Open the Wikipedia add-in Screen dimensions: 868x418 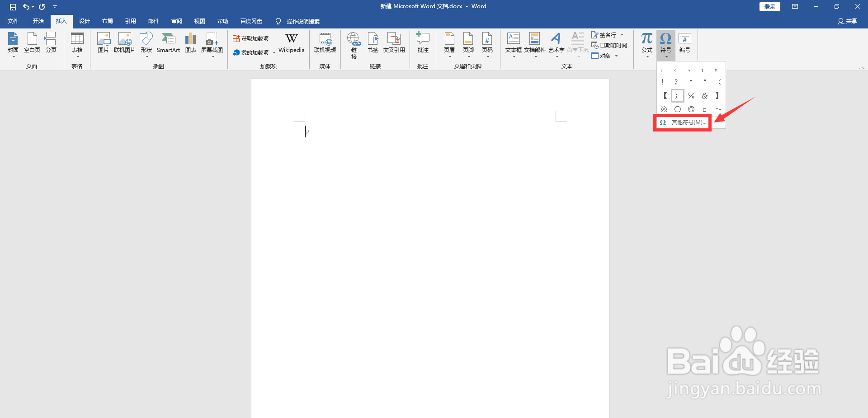click(x=292, y=43)
